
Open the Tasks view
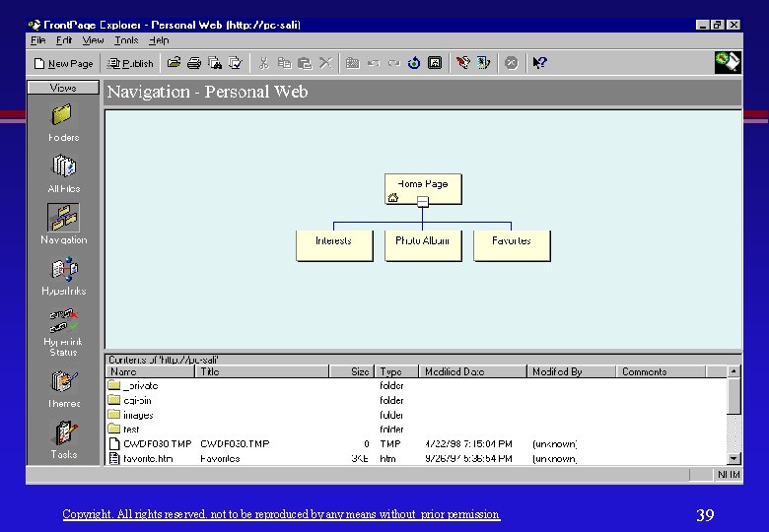coord(63,439)
